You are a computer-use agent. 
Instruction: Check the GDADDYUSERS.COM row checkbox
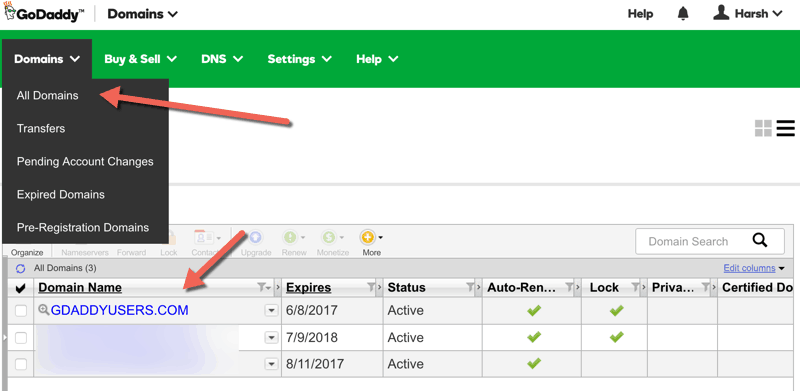click(x=21, y=310)
